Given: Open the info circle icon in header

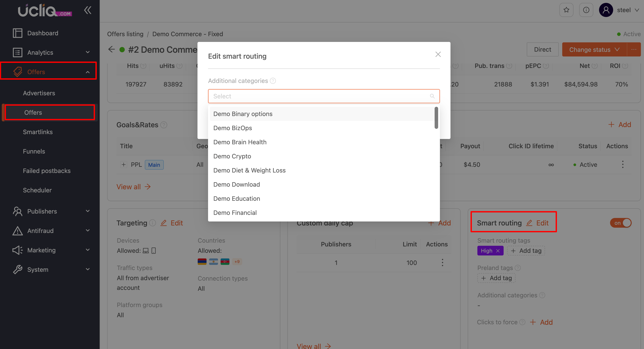Looking at the screenshot, I should pyautogui.click(x=586, y=10).
